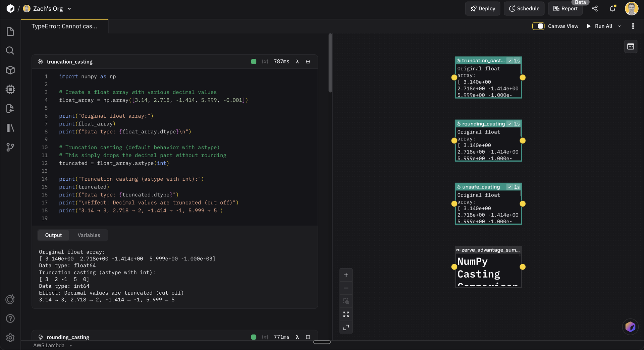
Task: Click the 771ms execution time
Action: click(281, 337)
